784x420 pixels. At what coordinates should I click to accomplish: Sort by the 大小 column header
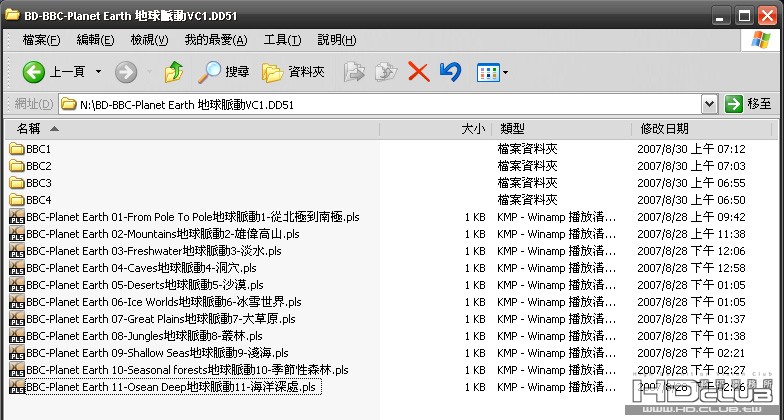[x=436, y=129]
